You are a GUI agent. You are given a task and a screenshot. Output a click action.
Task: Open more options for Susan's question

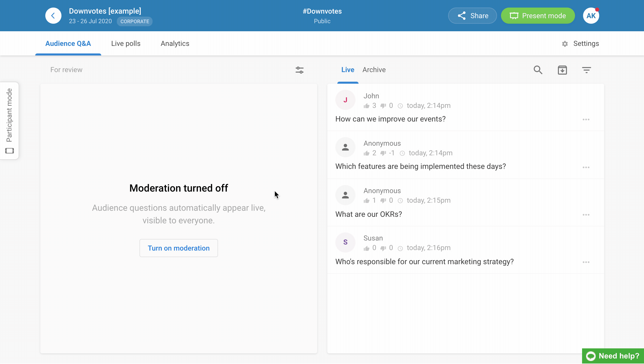[586, 262]
